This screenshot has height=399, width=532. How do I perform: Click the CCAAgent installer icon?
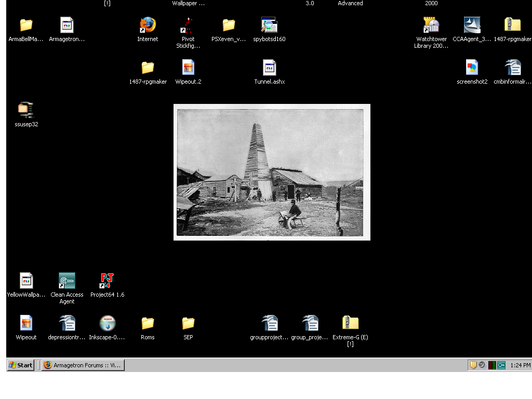472,25
